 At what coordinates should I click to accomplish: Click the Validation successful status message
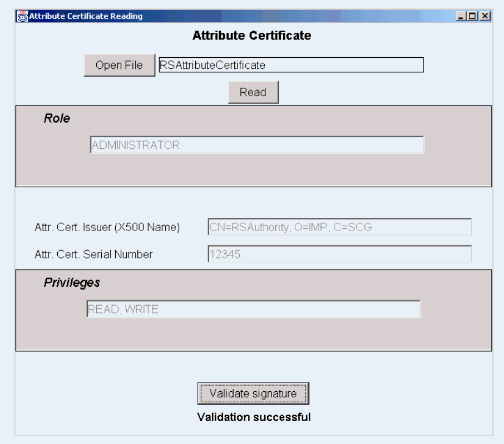point(254,417)
